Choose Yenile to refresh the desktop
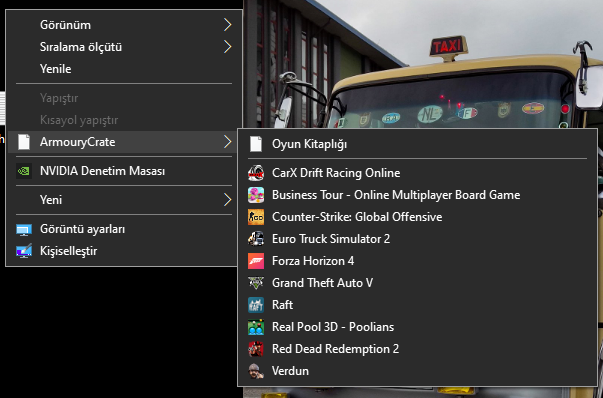Image resolution: width=603 pixels, height=398 pixels. pyautogui.click(x=123, y=69)
